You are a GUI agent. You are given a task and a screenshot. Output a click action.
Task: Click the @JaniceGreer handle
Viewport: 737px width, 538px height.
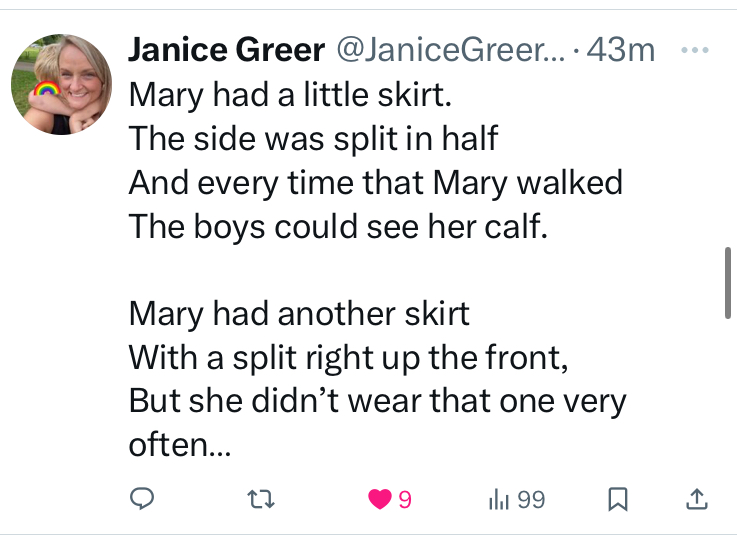point(445,51)
